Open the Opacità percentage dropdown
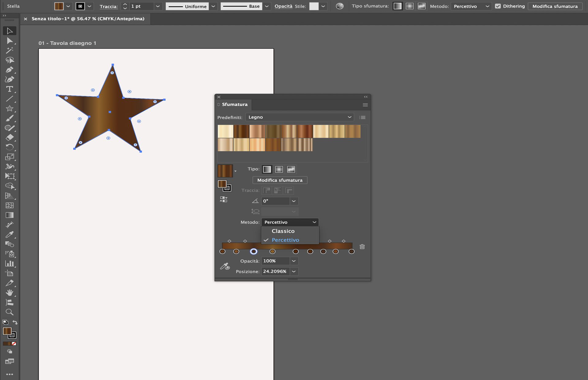588x380 pixels. tap(294, 261)
